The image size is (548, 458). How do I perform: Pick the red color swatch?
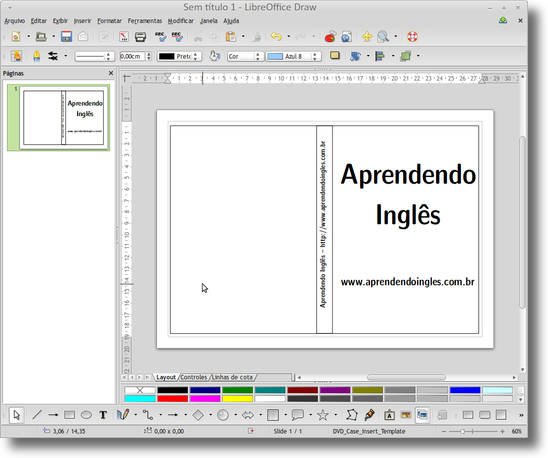coord(172,398)
